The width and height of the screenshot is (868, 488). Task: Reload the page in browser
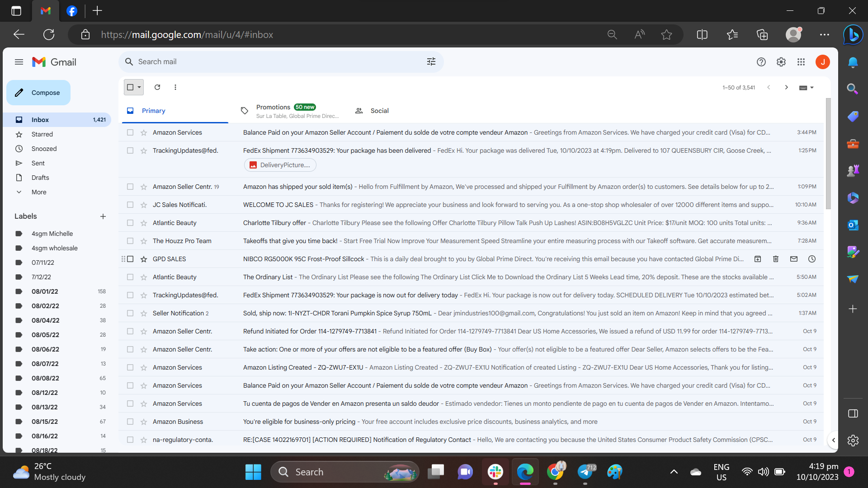(x=49, y=34)
